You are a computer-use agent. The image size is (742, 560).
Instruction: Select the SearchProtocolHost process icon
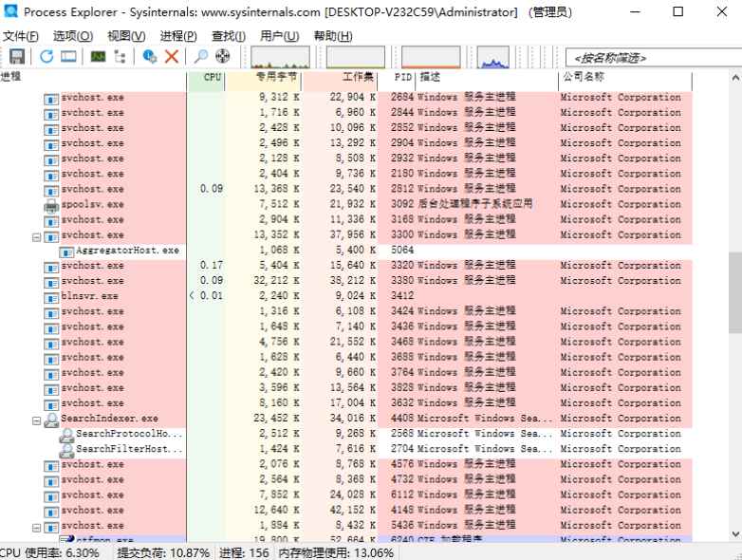(x=66, y=436)
